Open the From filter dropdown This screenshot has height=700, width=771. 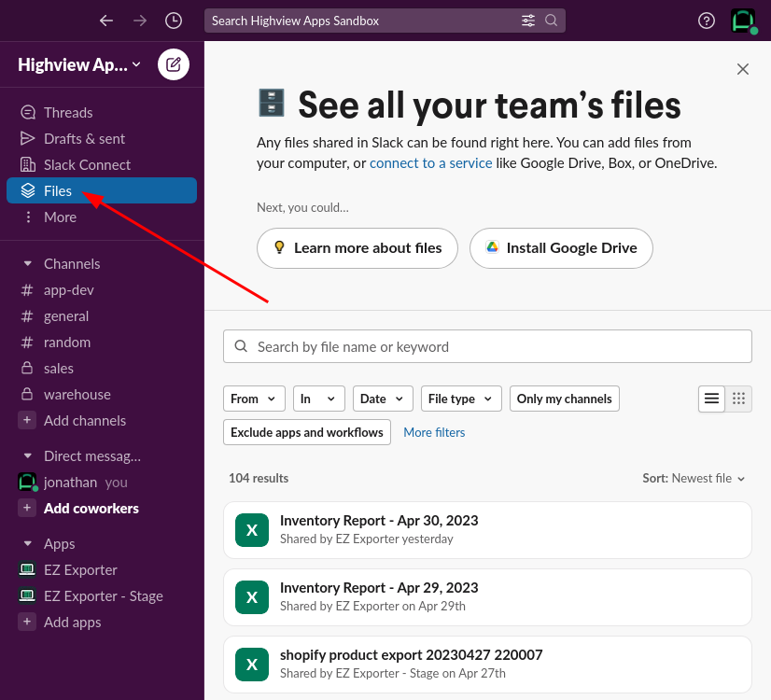pos(254,399)
